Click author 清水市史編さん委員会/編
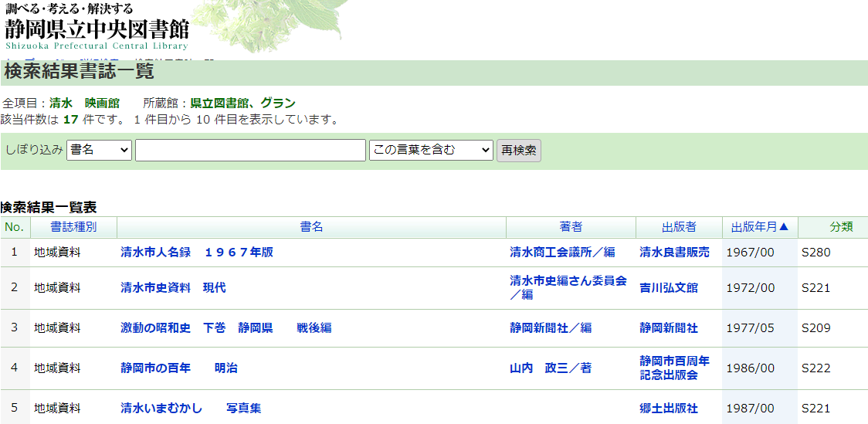Viewport: 868px width, 424px height. (568, 288)
